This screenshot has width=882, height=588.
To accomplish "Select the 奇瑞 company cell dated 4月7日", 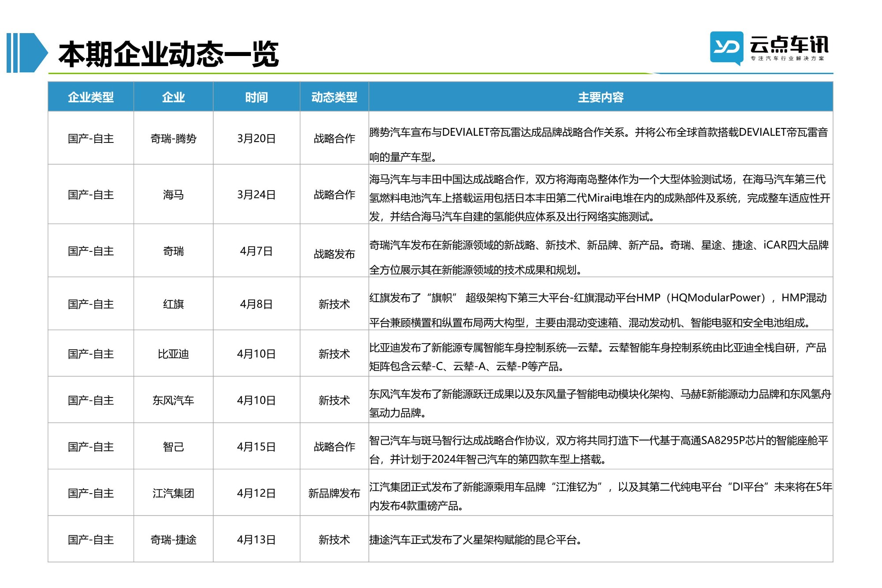I will click(x=173, y=251).
